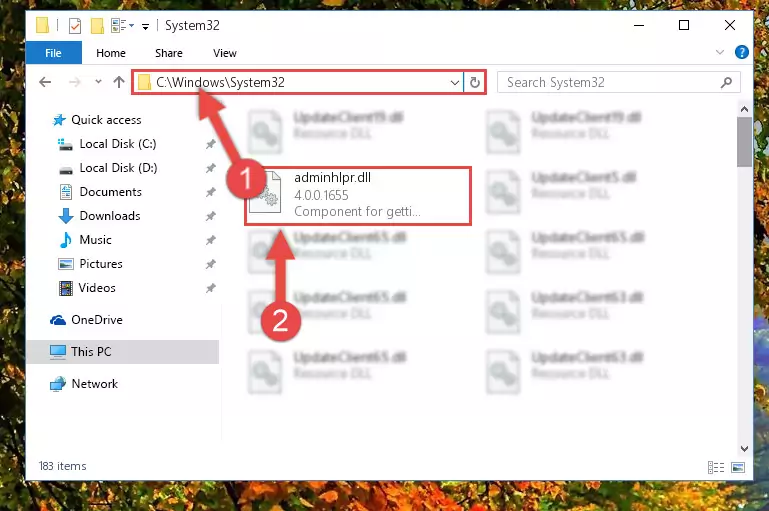This screenshot has width=769, height=511.
Task: Select the adminhlpr.dll file name
Action: [333, 178]
